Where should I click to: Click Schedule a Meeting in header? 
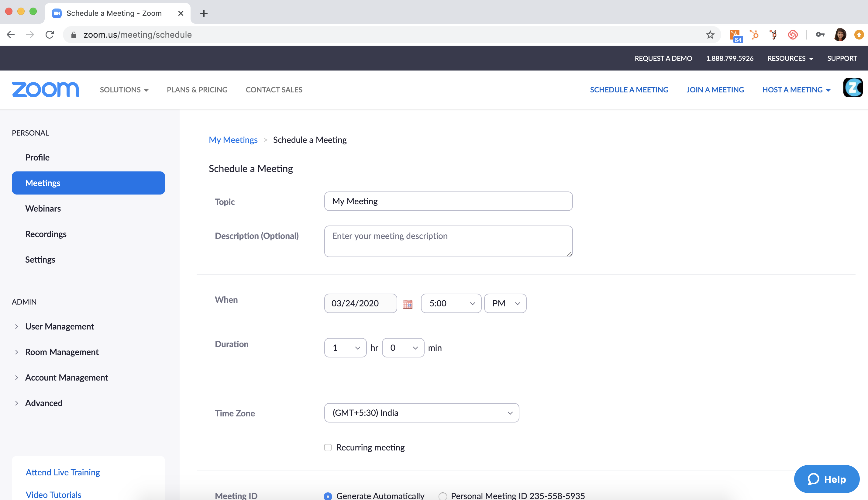[629, 90]
